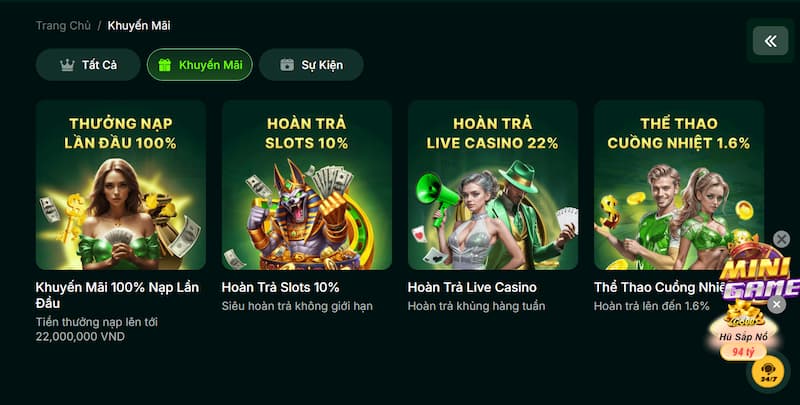Switch to the Sự Kiện tab

(x=311, y=65)
